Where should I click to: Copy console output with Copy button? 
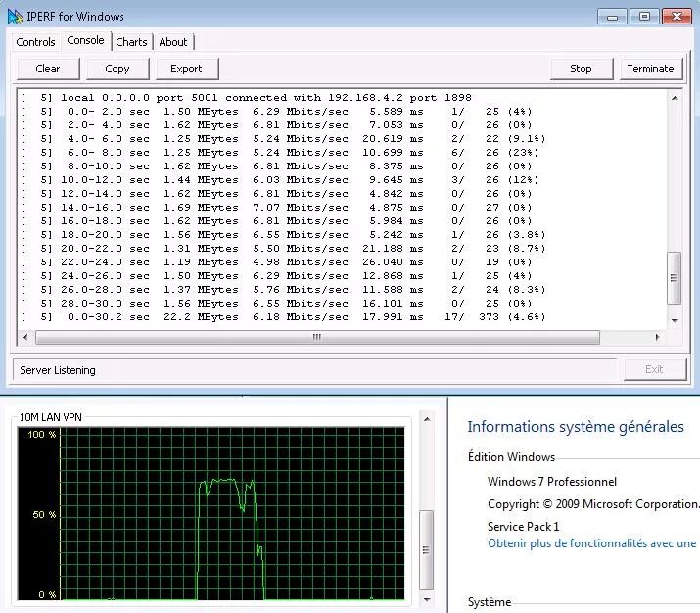pos(117,69)
